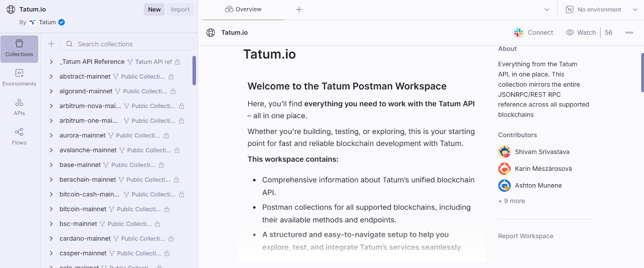This screenshot has height=268, width=644.
Task: Open the Collections sidebar panel
Action: pyautogui.click(x=19, y=49)
